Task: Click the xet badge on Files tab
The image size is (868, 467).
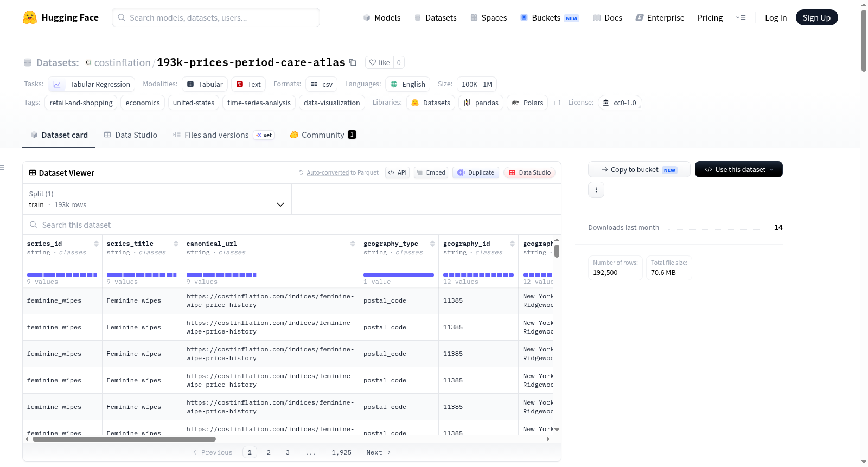Action: pos(264,135)
